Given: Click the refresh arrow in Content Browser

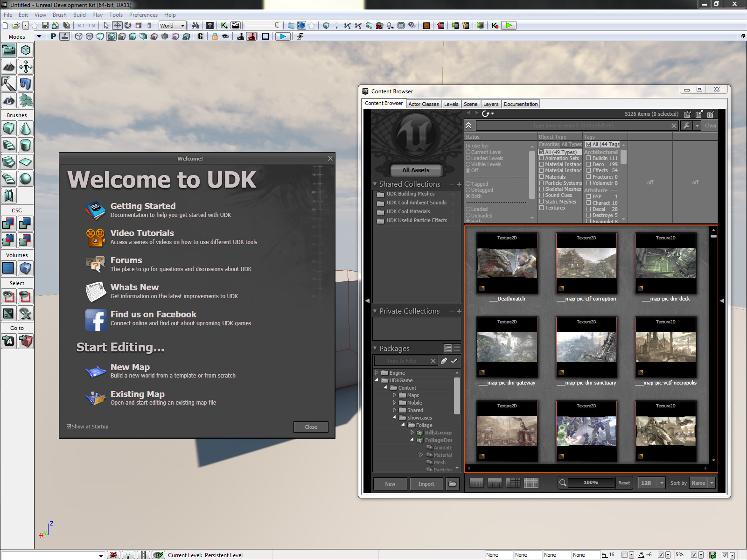Looking at the screenshot, I should pyautogui.click(x=486, y=113).
